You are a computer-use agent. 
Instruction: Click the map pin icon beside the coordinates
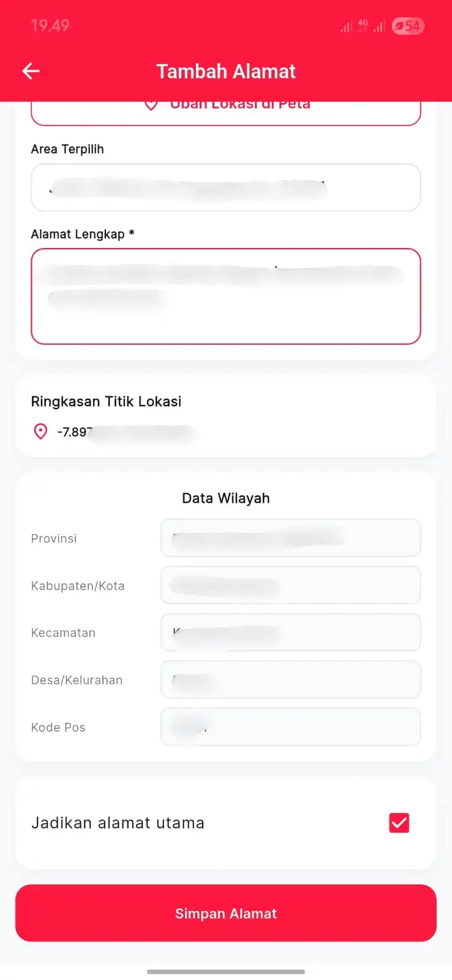coord(40,432)
